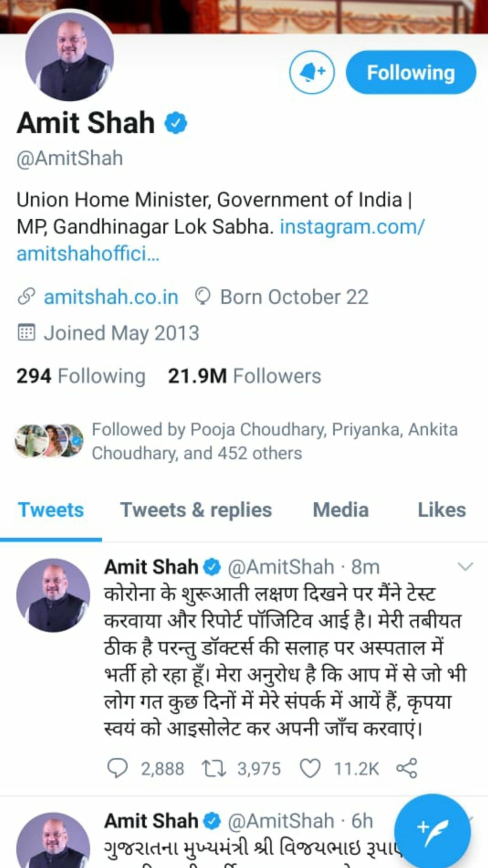This screenshot has width=488, height=868.
Task: Open the instagram.com profile link in bio
Action: (x=220, y=239)
